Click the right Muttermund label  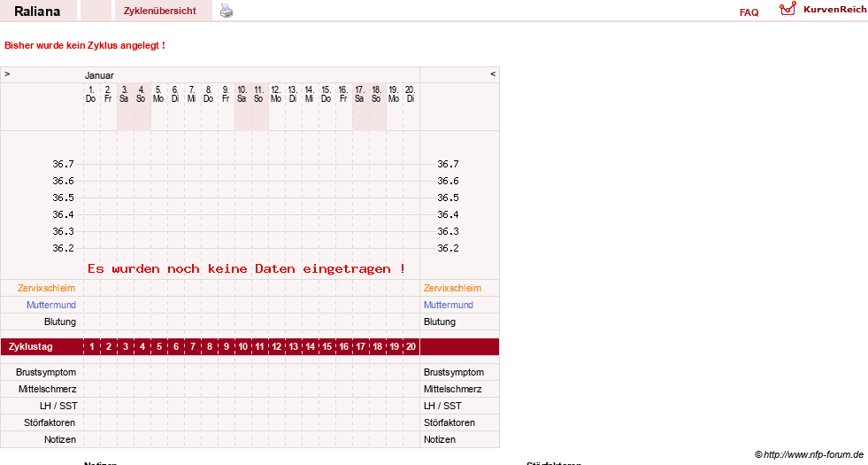[448, 305]
